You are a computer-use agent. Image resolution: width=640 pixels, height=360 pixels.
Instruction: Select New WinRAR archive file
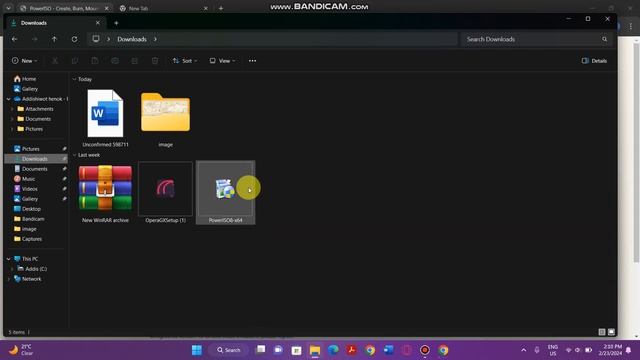(105, 193)
